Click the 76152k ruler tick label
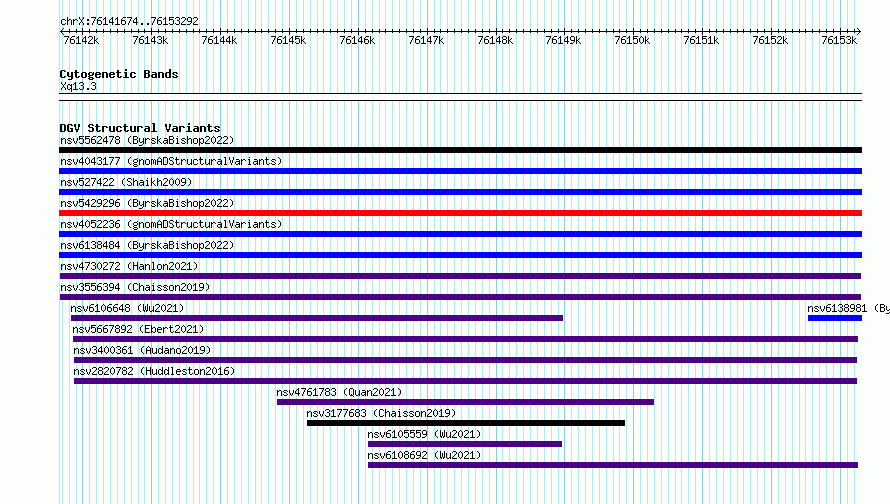This screenshot has height=504, width=890. [x=770, y=40]
